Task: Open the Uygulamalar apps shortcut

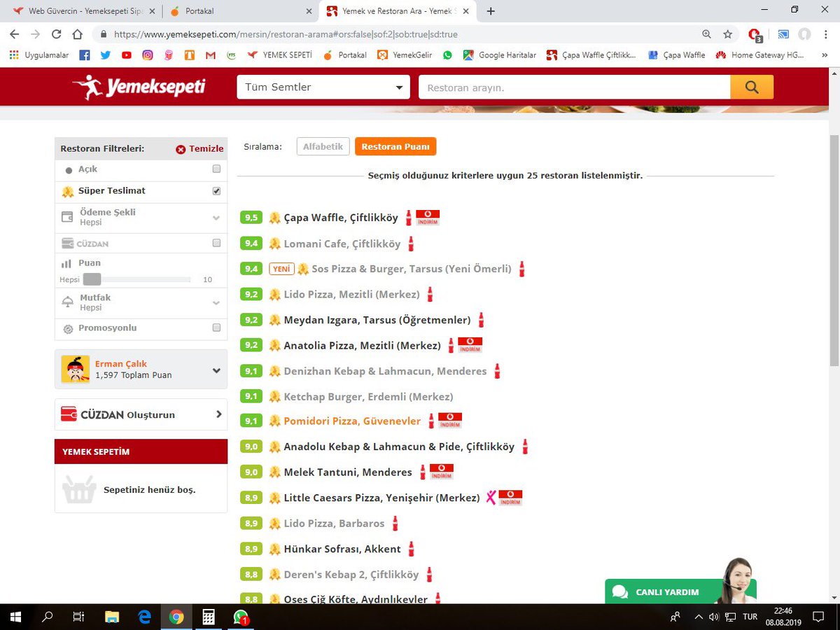Action: pyautogui.click(x=38, y=55)
